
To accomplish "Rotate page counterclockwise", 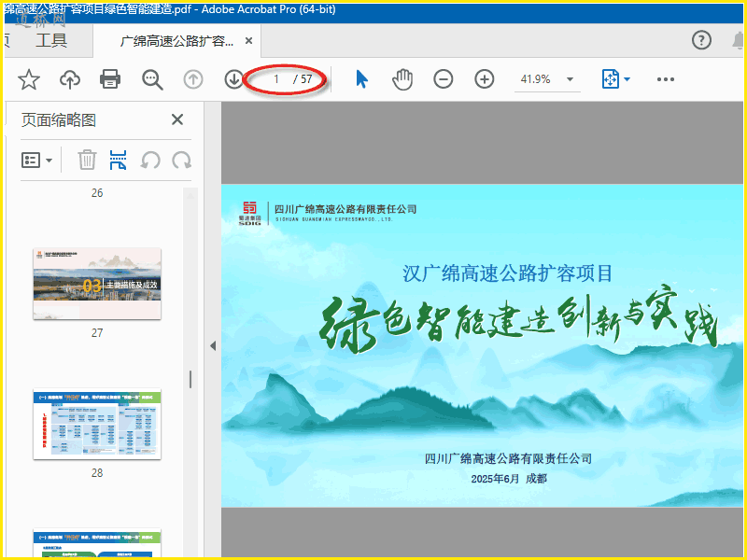I will (150, 160).
